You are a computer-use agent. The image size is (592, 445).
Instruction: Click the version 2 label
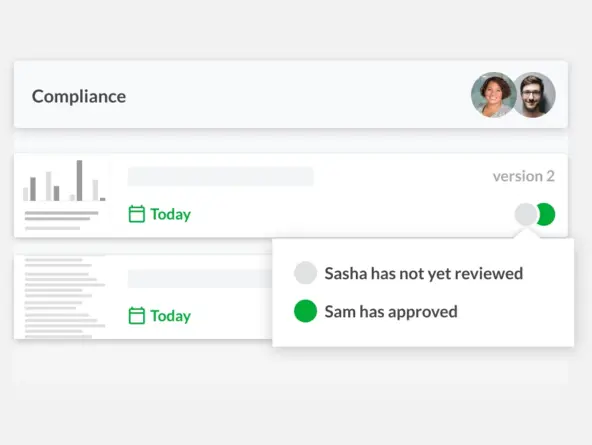(524, 176)
